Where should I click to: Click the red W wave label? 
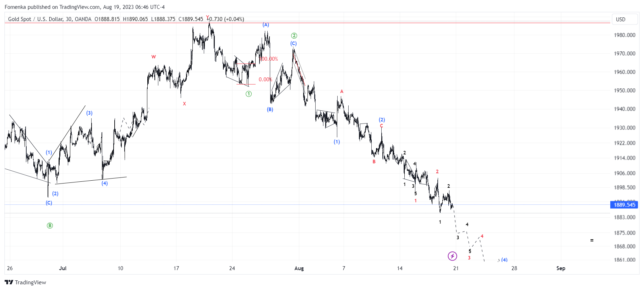pos(154,57)
